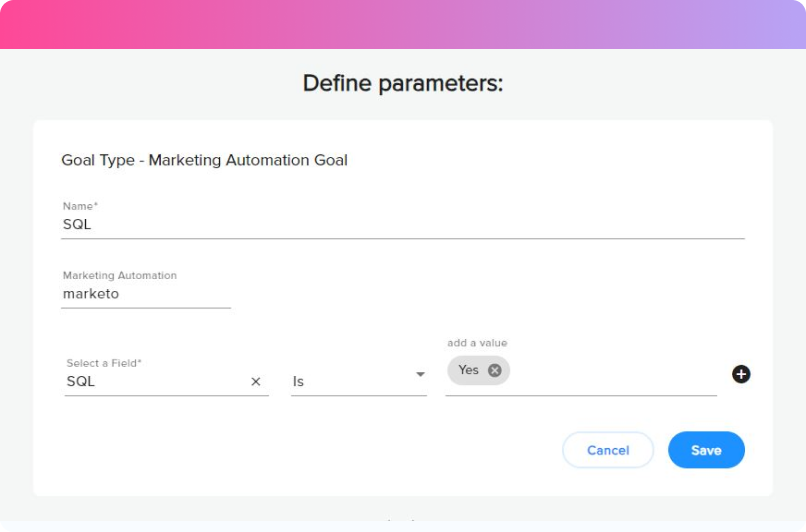The width and height of the screenshot is (806, 532).
Task: Click the underline beneath the Name field
Action: [x=402, y=239]
